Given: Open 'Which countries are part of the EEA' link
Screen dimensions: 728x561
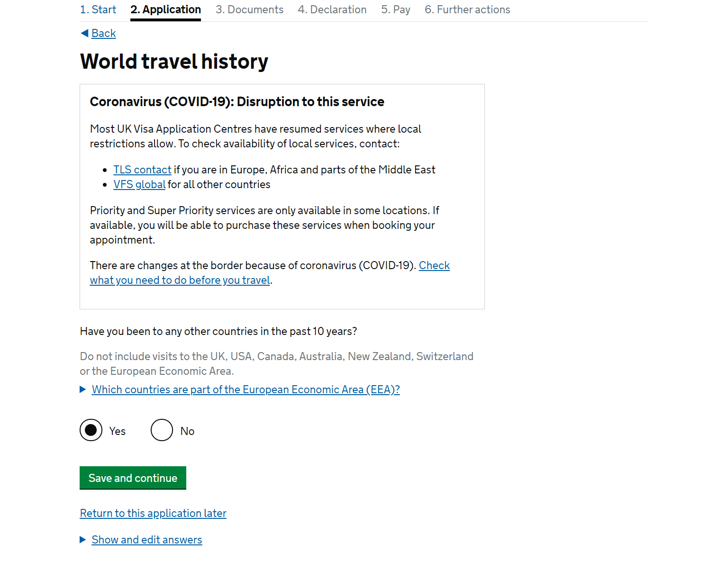Looking at the screenshot, I should pos(246,389).
